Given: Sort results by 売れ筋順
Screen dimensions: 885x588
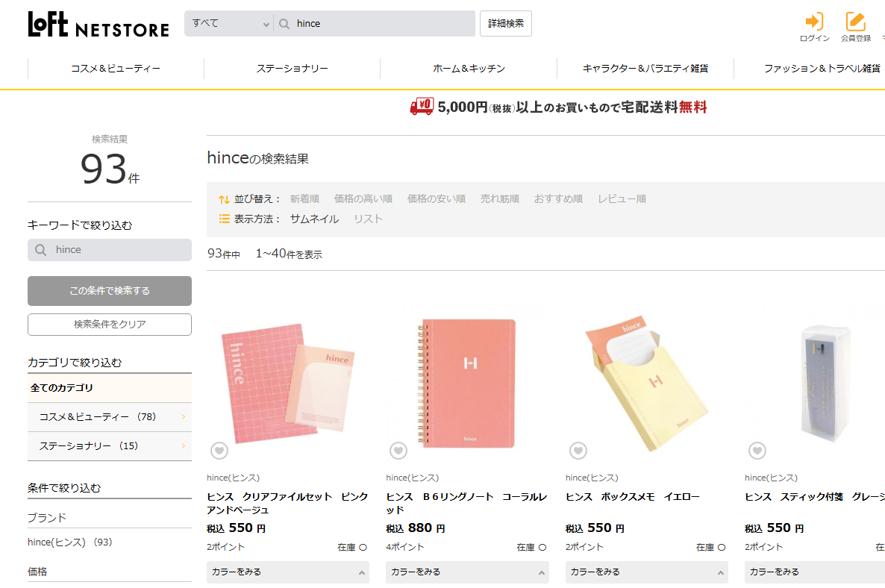Looking at the screenshot, I should click(500, 199).
